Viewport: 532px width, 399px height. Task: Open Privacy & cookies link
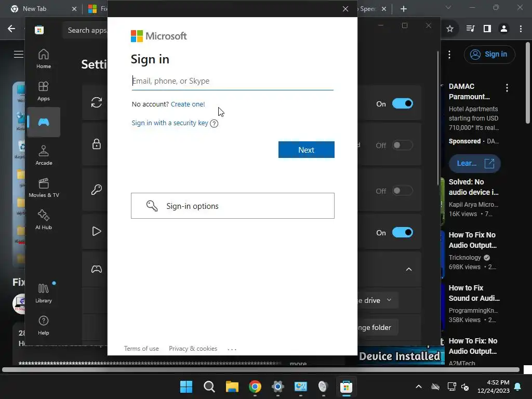[x=193, y=349]
